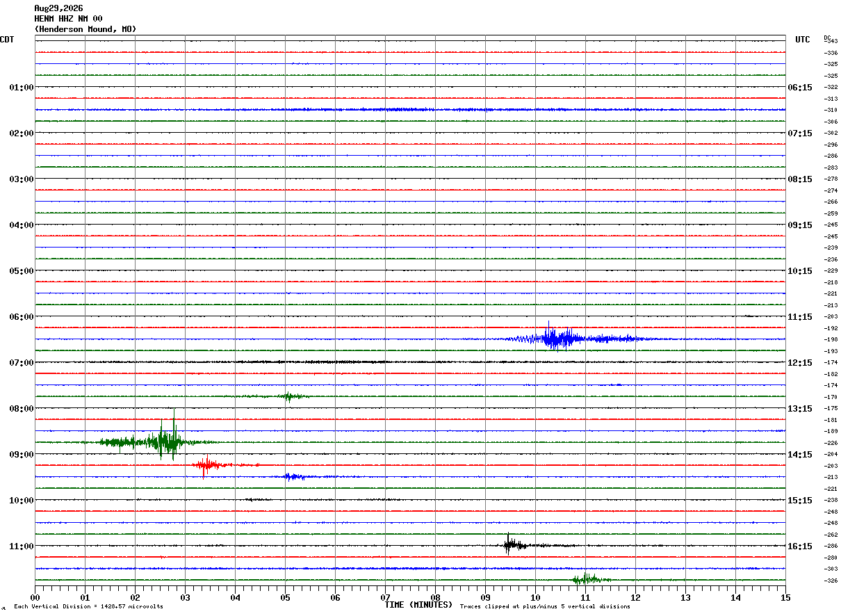Click minute 03 on the time axis

(x=185, y=597)
